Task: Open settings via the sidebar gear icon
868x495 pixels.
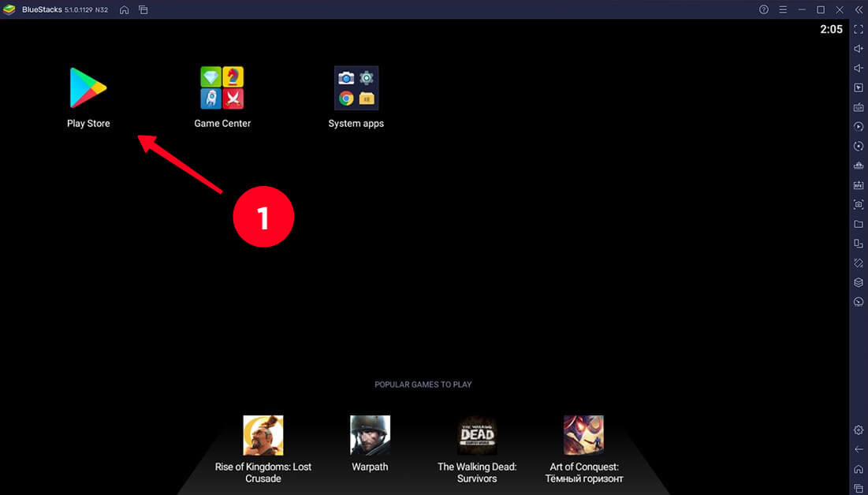Action: click(x=859, y=430)
